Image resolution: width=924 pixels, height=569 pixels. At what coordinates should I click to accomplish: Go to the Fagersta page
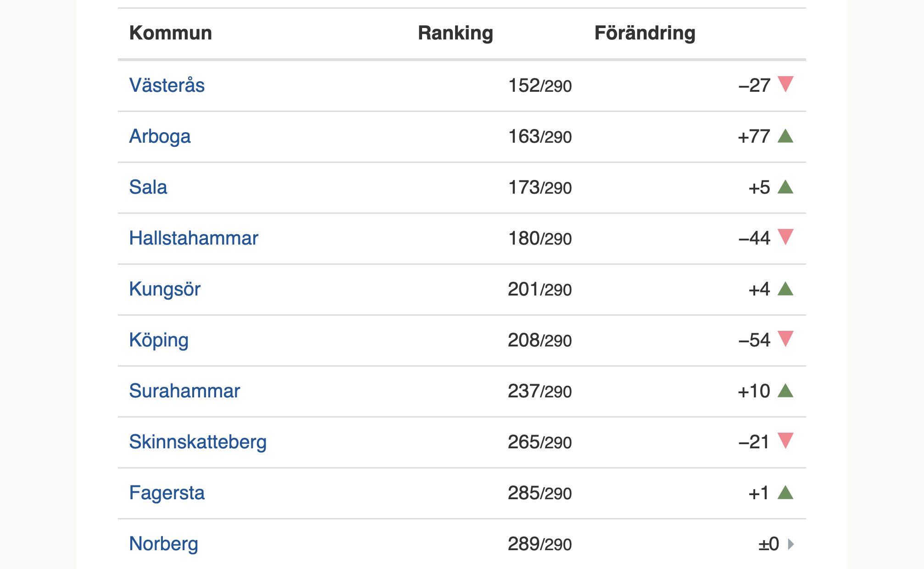(167, 493)
